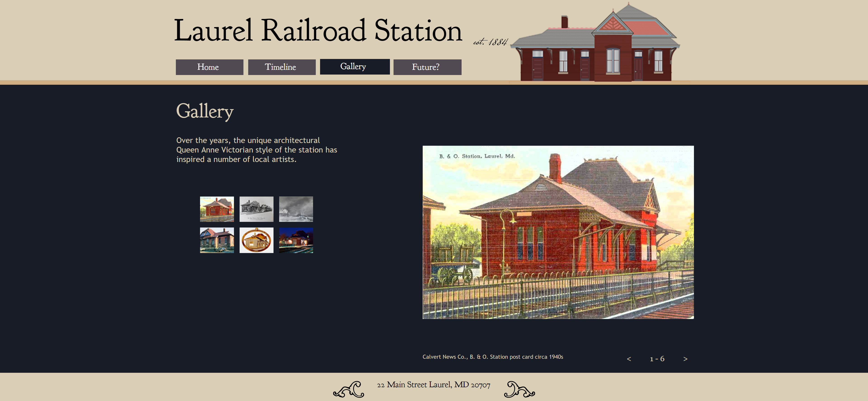
Task: Click the right footer scroll ornament
Action: point(519,389)
